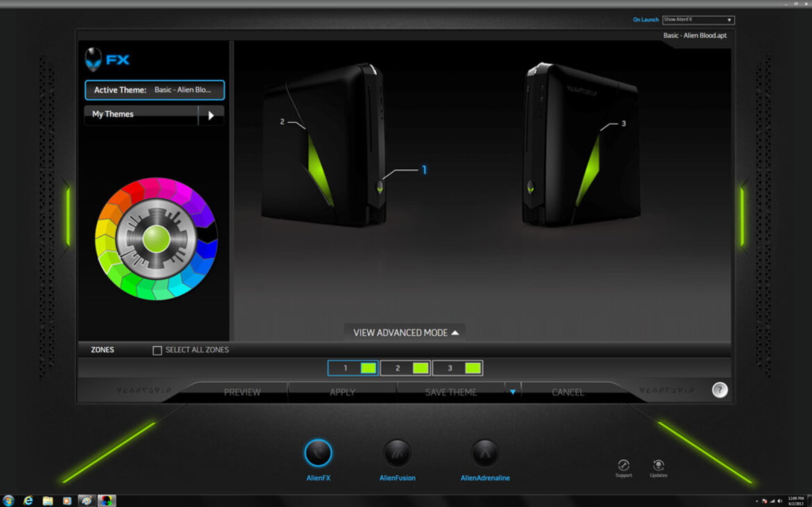Select zone 1 label on the left tower
Screen dimensions: 812x507
point(424,170)
